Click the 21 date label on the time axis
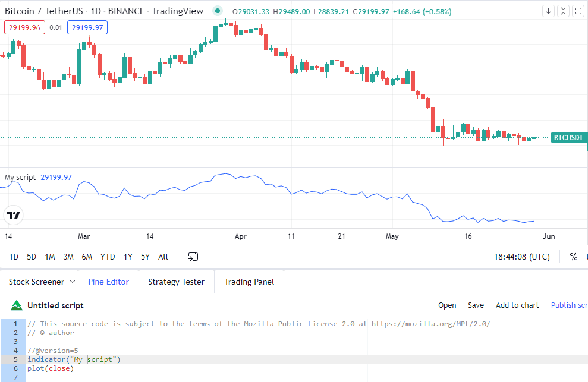588x382 pixels. (341, 236)
